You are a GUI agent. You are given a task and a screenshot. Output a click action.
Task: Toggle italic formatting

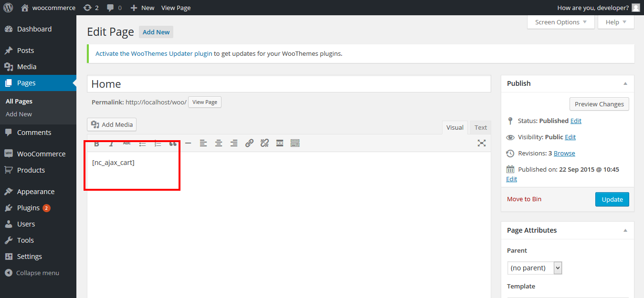[112, 143]
